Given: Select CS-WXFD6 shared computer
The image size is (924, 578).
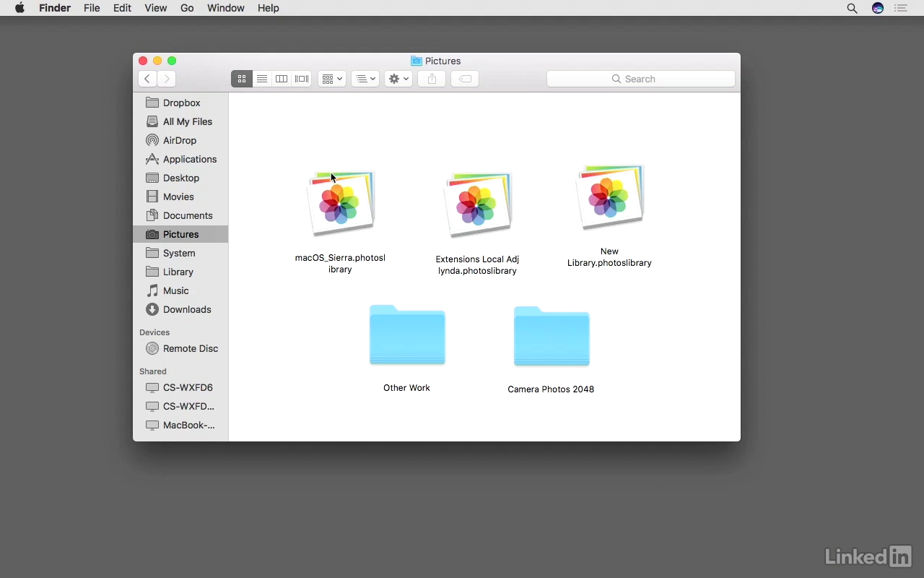Looking at the screenshot, I should click(x=180, y=387).
